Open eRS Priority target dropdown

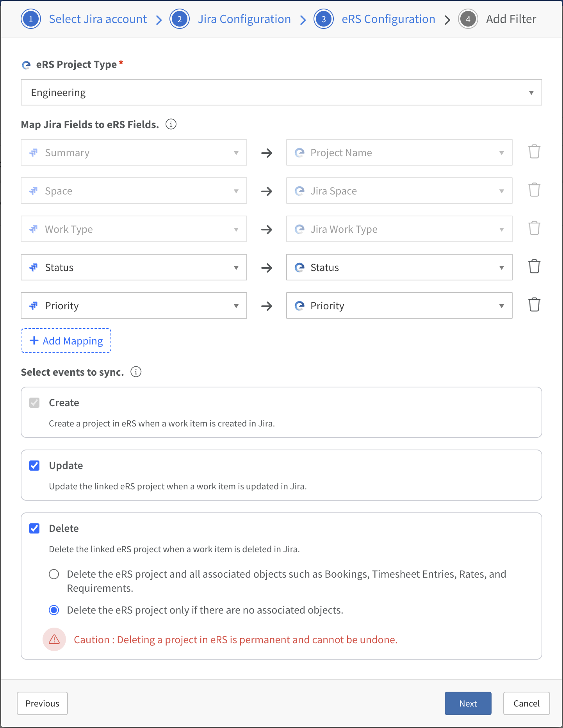[399, 305]
